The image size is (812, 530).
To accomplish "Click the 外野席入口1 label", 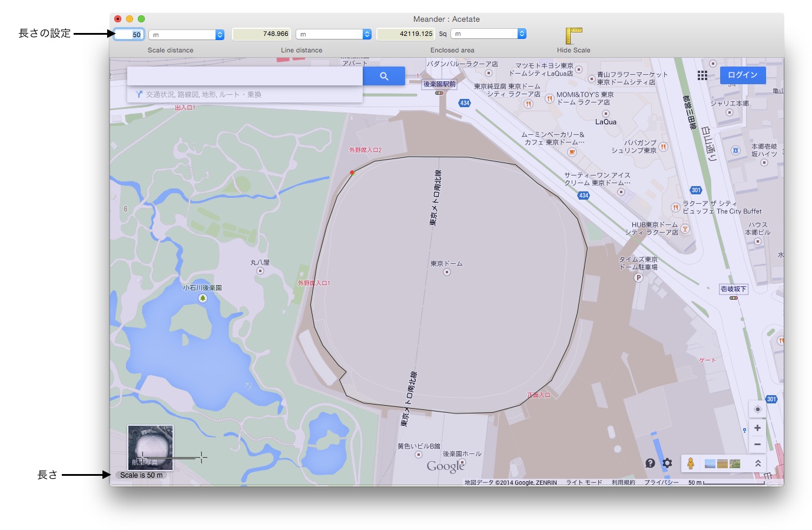I will coord(314,283).
